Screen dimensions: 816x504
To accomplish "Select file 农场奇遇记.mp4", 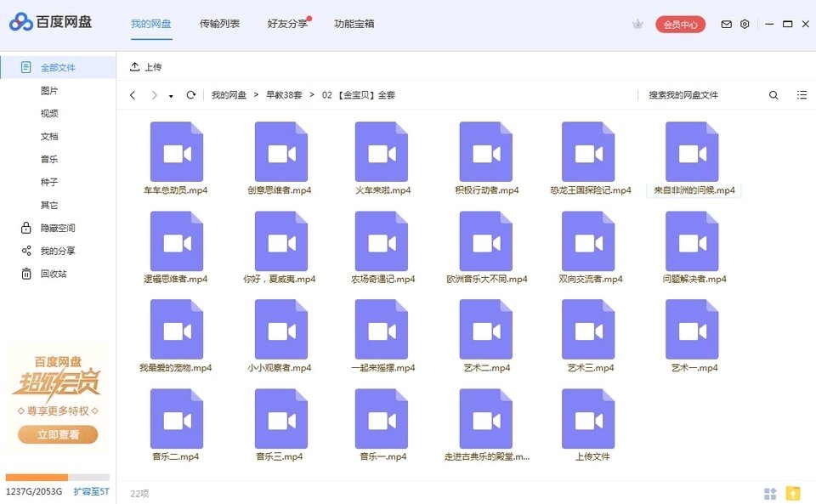I will [383, 247].
